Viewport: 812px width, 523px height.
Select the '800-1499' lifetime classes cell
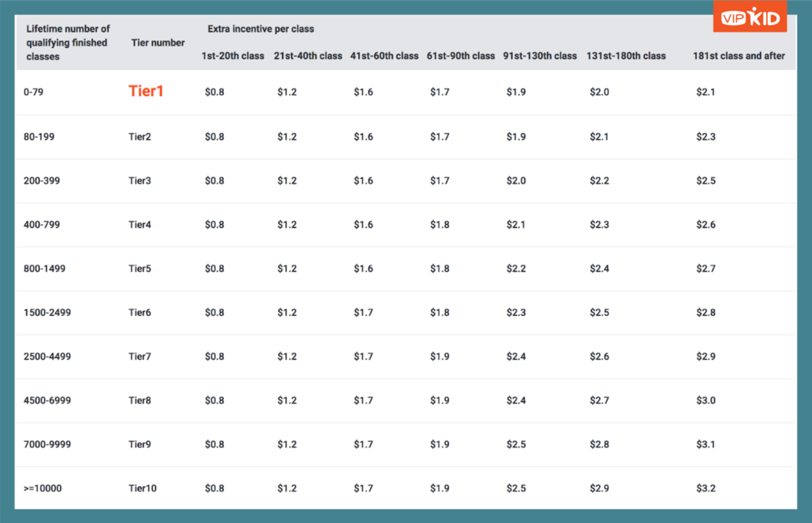47,269
